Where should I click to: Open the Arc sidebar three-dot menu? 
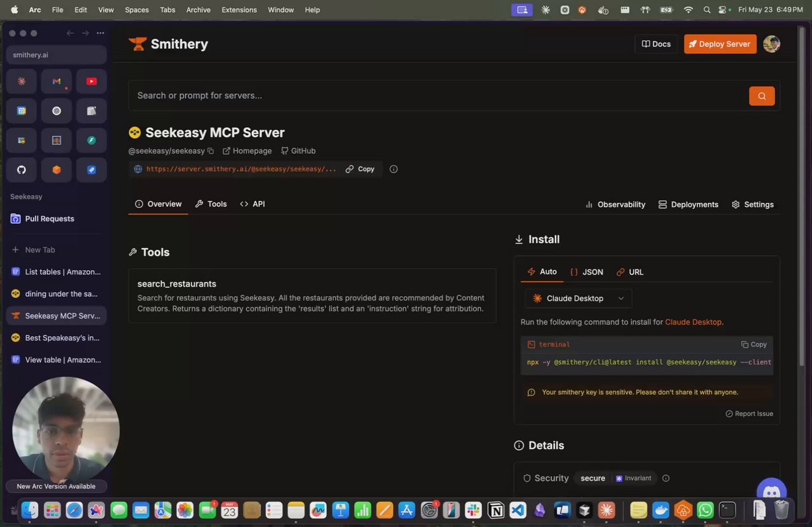[x=100, y=33]
